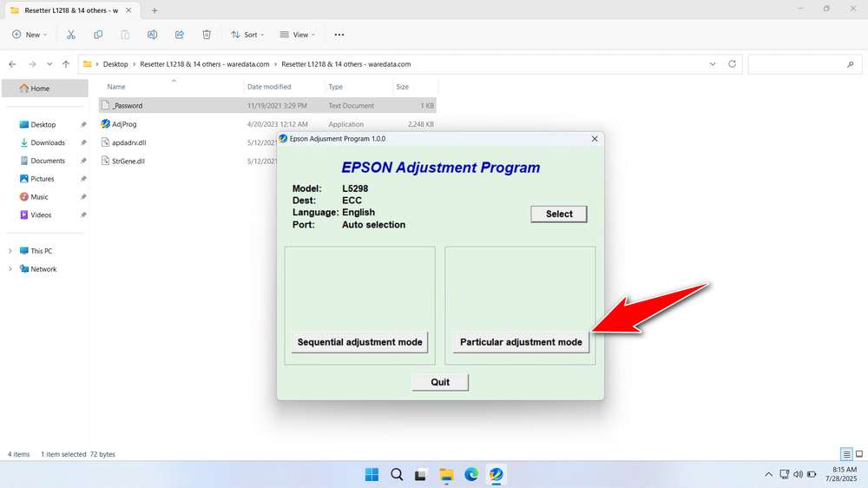
Task: Open a new Explorer tab with plus
Action: pos(155,10)
